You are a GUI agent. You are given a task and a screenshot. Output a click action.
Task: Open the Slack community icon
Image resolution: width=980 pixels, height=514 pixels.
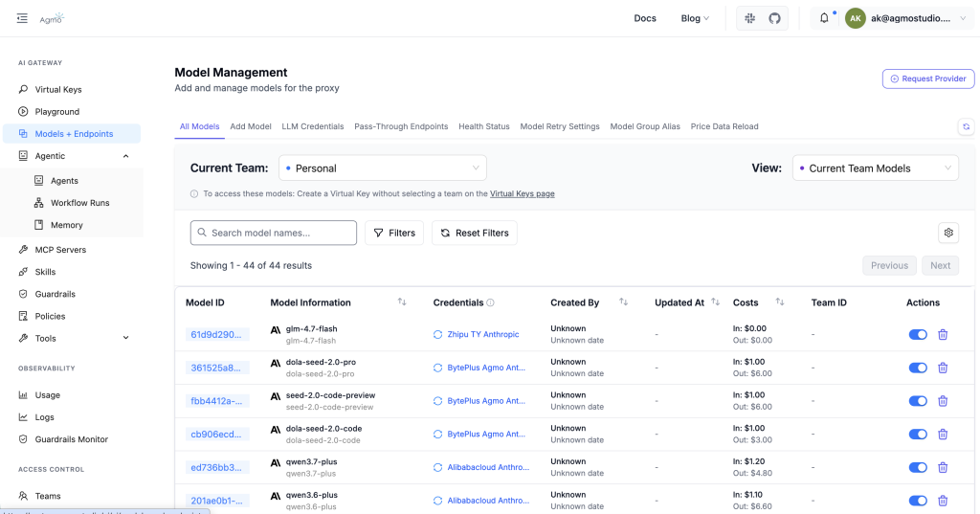(750, 18)
